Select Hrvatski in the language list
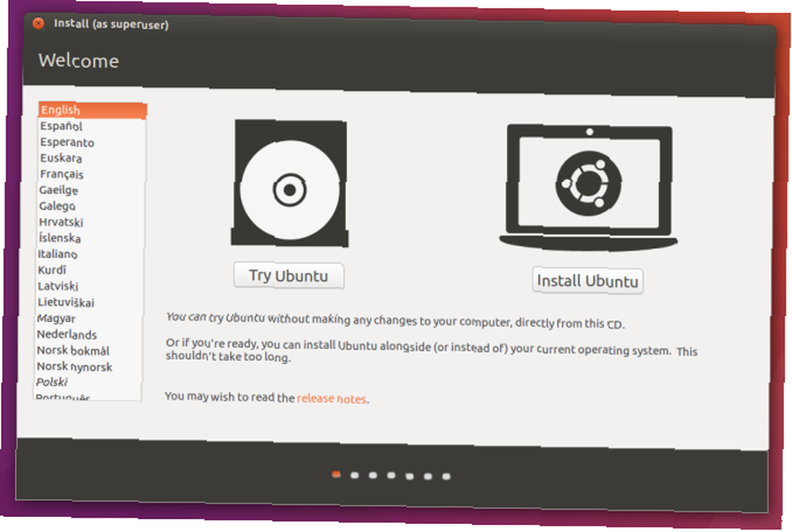 (90, 222)
